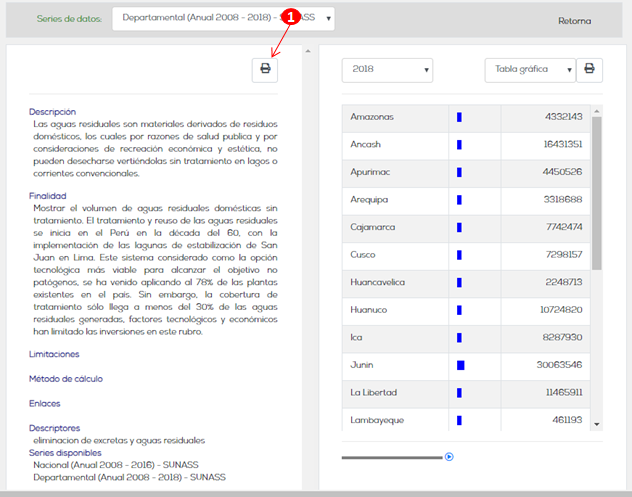
Task: Click the year timeline slider track
Action: [x=392, y=457]
